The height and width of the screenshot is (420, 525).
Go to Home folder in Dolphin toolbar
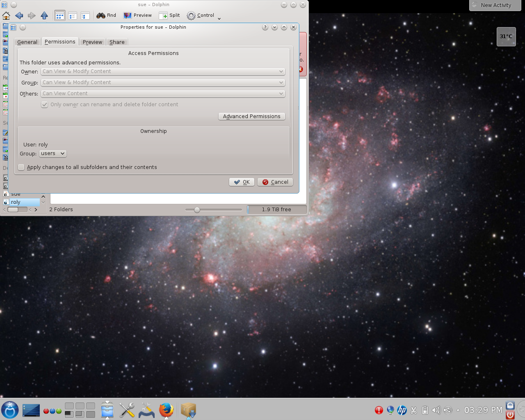tap(6, 16)
